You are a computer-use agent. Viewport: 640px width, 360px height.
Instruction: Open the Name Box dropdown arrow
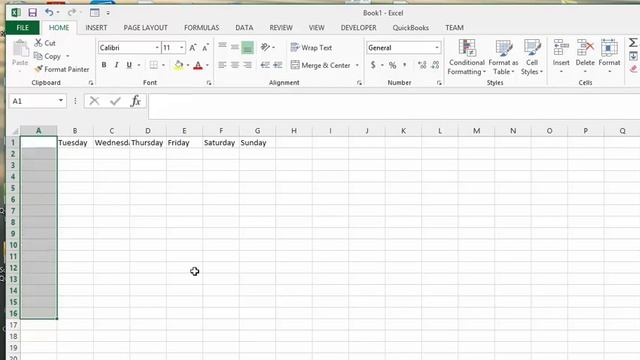point(61,101)
